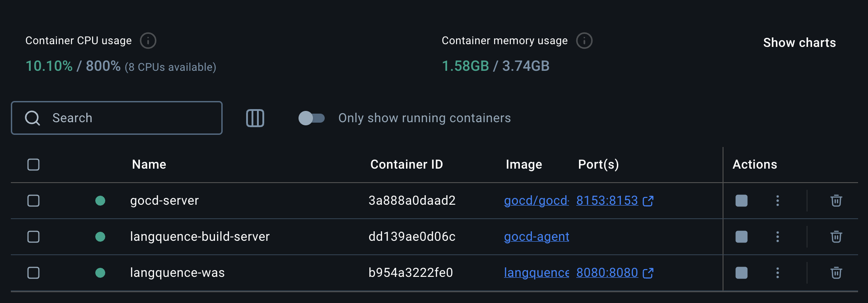The height and width of the screenshot is (303, 868).
Task: Open the gocd-server container name
Action: click(x=164, y=201)
